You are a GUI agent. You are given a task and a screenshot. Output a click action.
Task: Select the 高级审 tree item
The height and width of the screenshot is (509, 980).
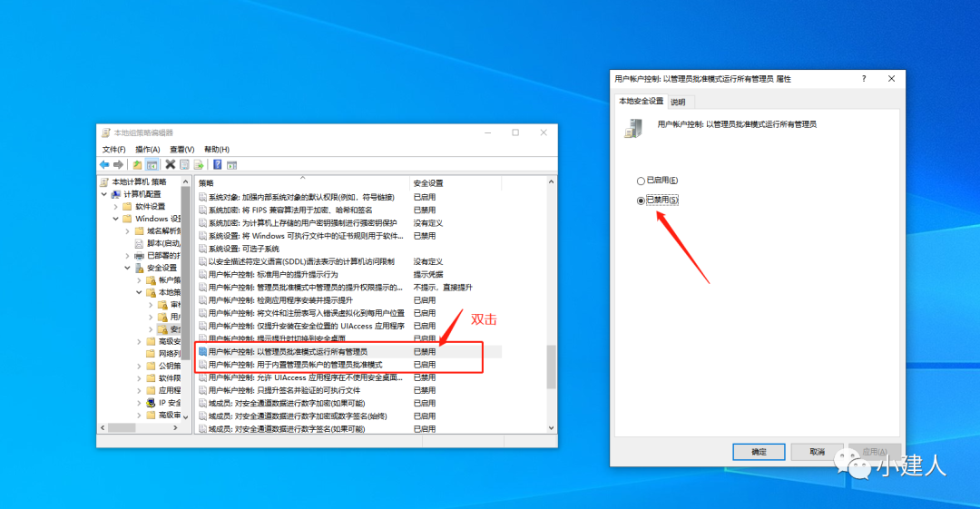click(x=170, y=415)
